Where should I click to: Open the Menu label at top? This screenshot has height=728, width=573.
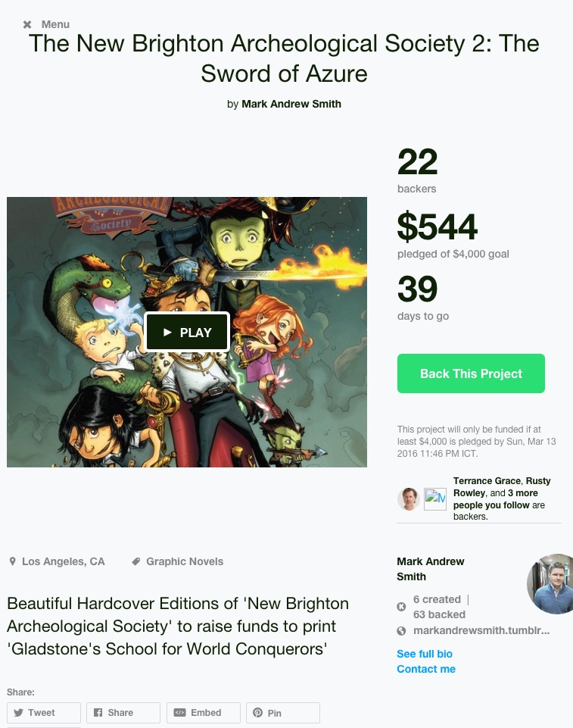point(55,24)
